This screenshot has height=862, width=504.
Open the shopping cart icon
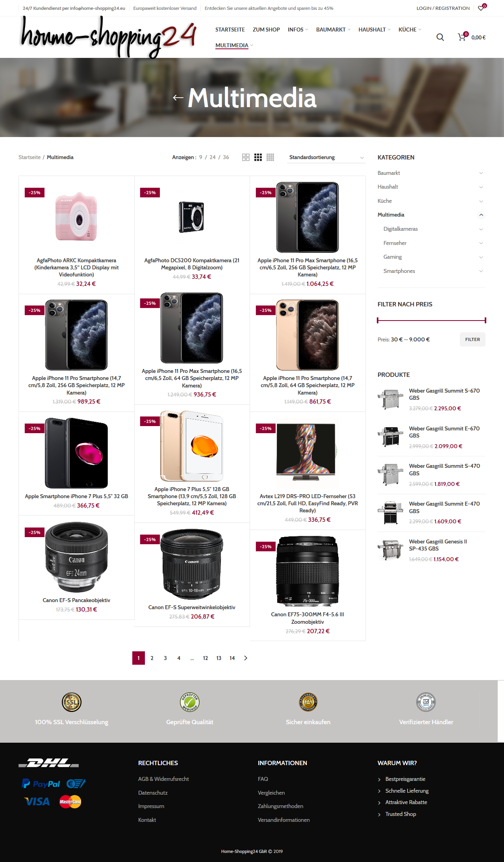462,37
